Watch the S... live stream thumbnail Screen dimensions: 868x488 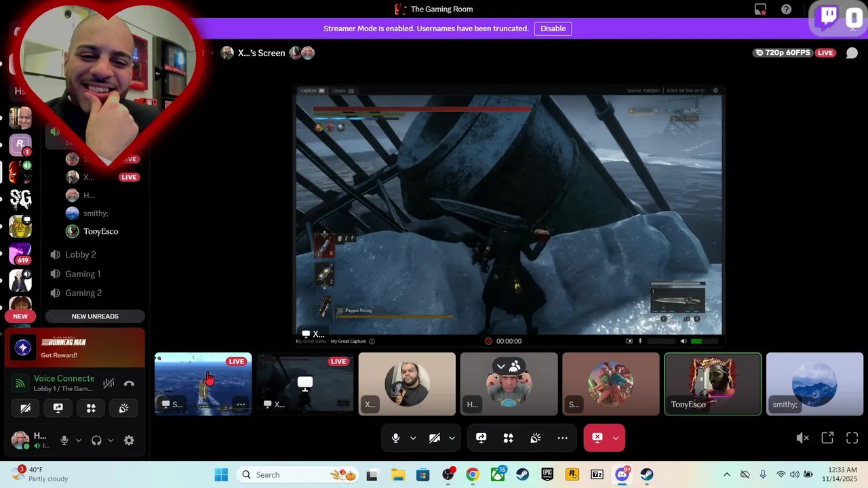[x=203, y=384]
